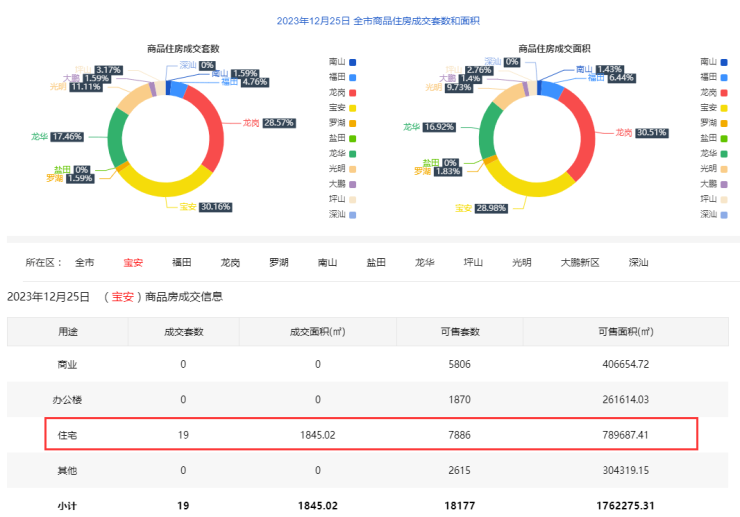Click the page title 全市商品住房成交套数和面积
This screenshot has height=517, width=740.
pyautogui.click(x=369, y=20)
